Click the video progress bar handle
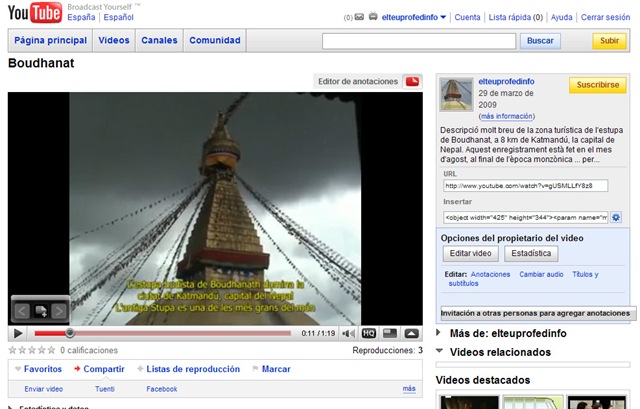This screenshot has height=409, width=640. 70,333
